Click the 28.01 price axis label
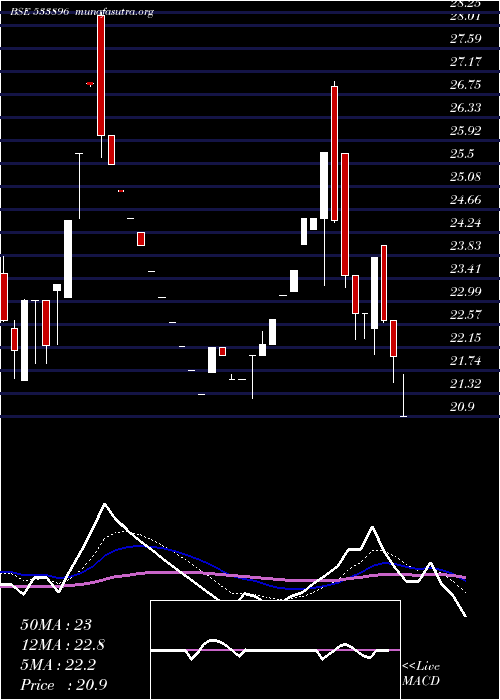Image resolution: width=500 pixels, height=700 pixels. pyautogui.click(x=465, y=17)
